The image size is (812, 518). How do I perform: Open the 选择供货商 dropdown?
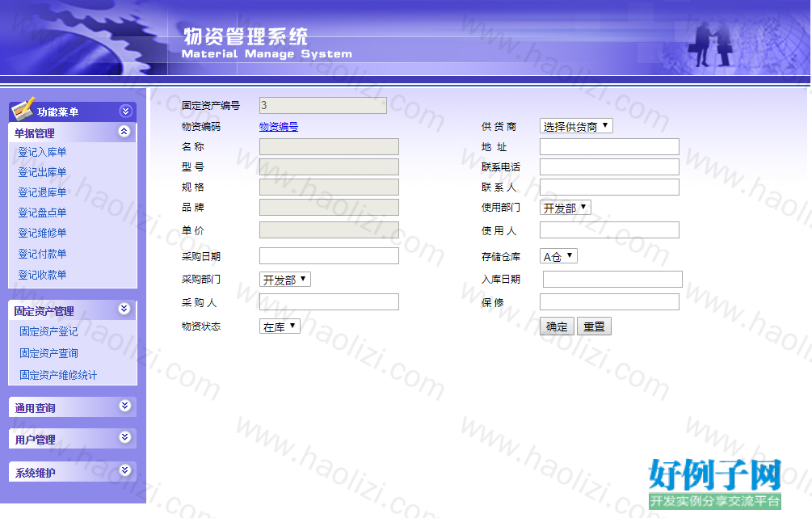coord(576,126)
